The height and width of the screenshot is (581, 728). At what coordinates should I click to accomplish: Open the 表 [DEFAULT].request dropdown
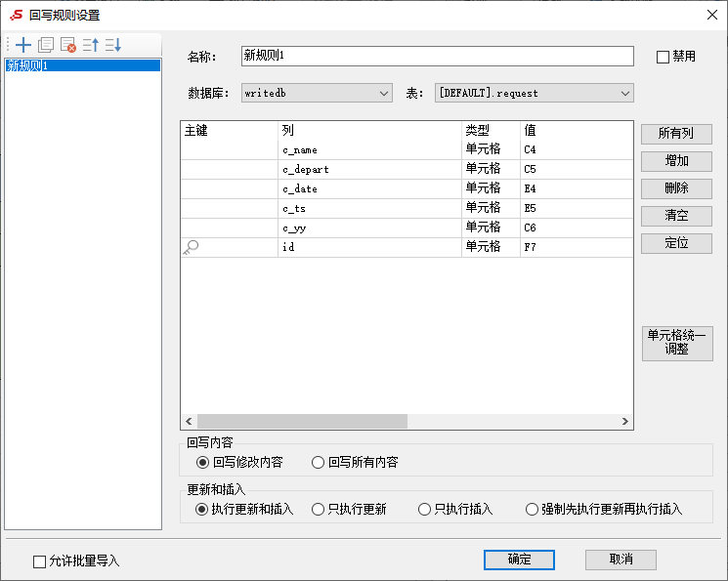(534, 93)
